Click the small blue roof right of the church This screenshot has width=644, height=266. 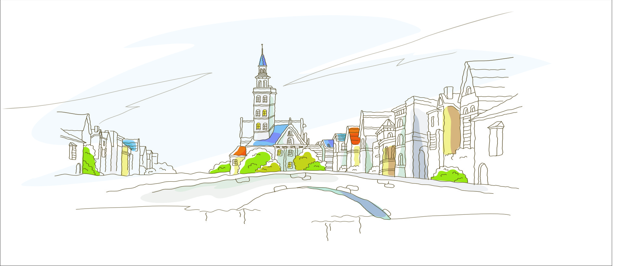tap(328, 143)
